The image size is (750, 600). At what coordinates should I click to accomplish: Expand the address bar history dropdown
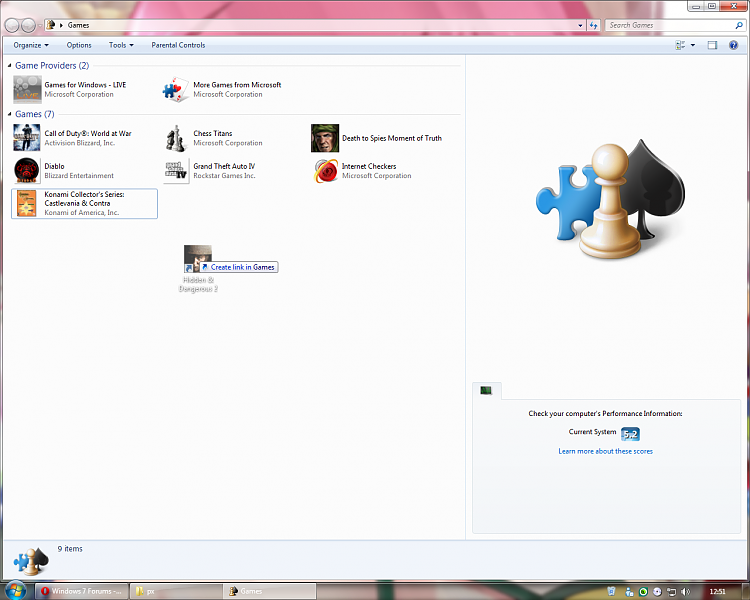(580, 25)
